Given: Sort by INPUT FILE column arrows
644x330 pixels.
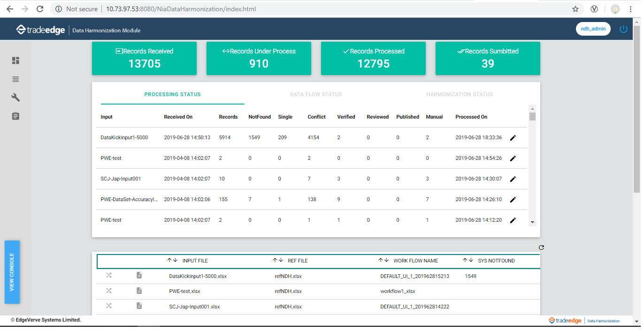Looking at the screenshot, I should click(172, 261).
